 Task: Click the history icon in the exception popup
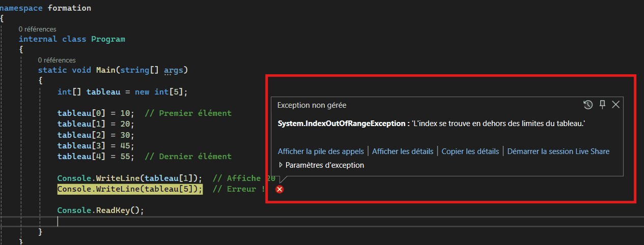coord(588,105)
